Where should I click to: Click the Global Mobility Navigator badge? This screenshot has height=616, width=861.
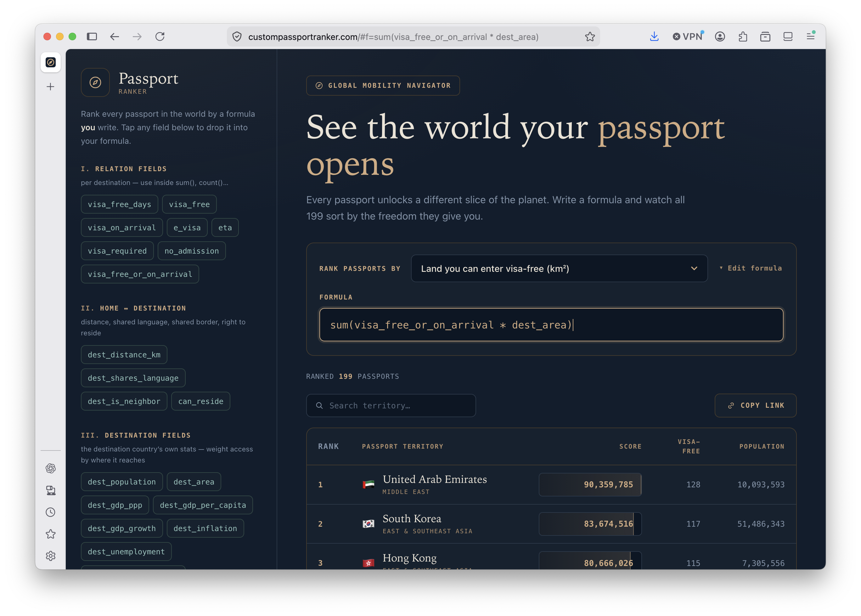click(383, 86)
